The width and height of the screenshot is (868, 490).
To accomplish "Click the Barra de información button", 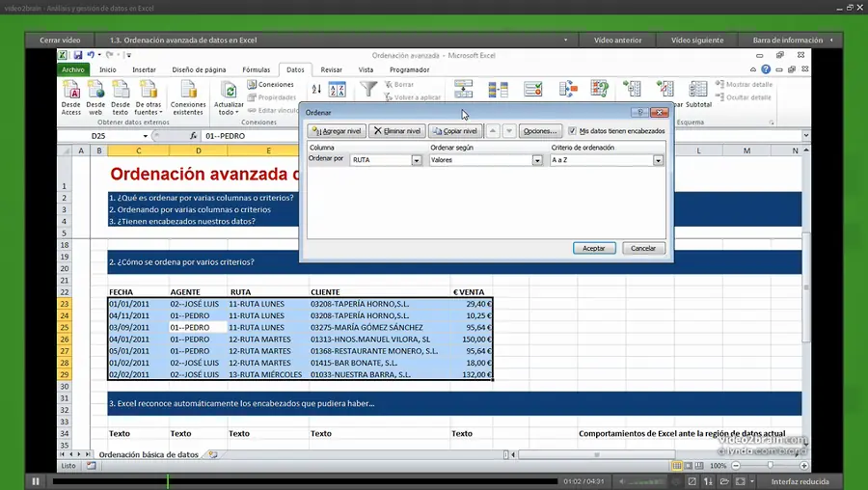I will click(x=792, y=40).
